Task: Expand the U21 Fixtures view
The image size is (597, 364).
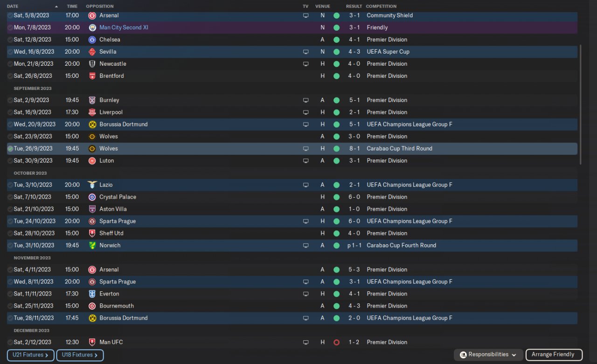Action: pyautogui.click(x=31, y=355)
